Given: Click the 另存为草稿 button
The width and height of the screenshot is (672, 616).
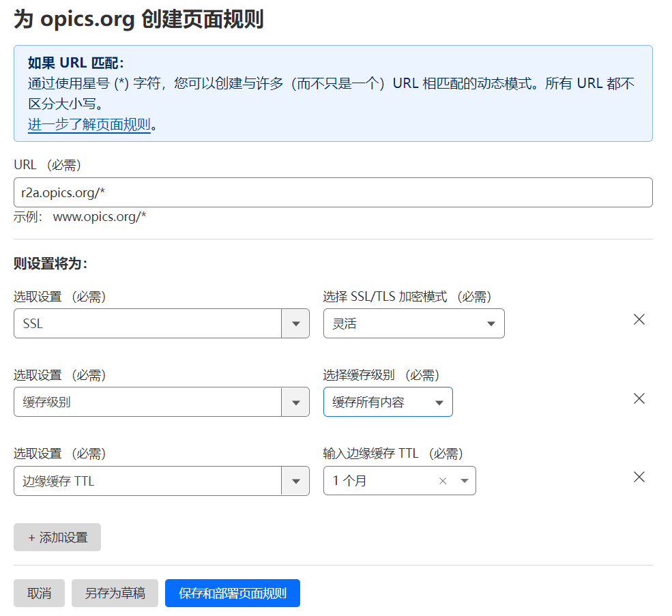Looking at the screenshot, I should click(115, 593).
